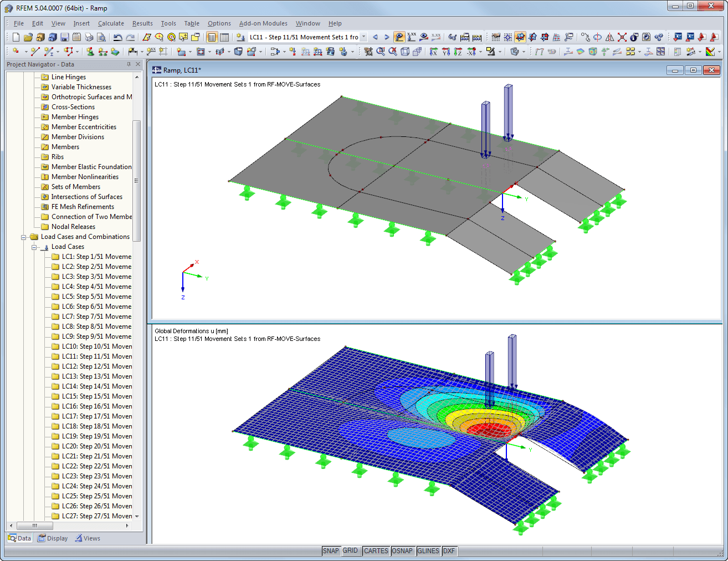Image resolution: width=728 pixels, height=561 pixels.
Task: Enable OSNAP in the status bar
Action: (402, 550)
